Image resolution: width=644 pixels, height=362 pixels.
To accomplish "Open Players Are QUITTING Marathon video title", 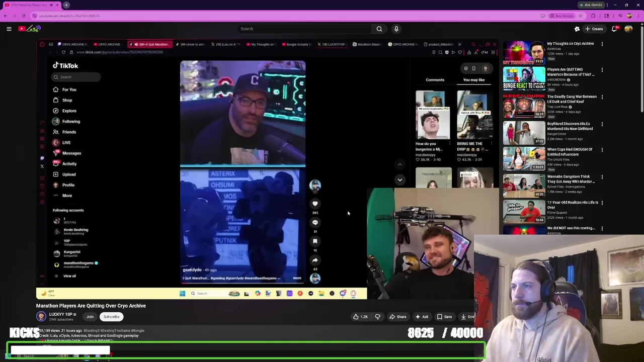I will (x=571, y=72).
